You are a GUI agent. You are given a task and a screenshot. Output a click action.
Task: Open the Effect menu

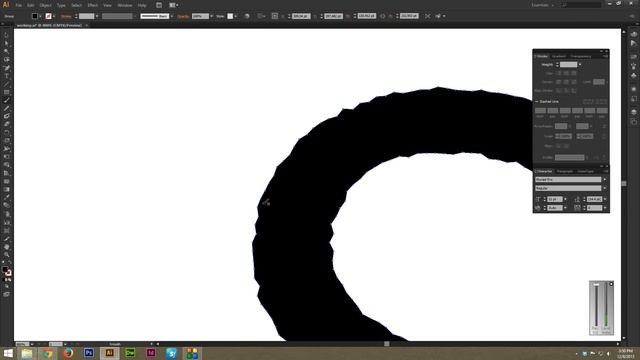[93, 5]
